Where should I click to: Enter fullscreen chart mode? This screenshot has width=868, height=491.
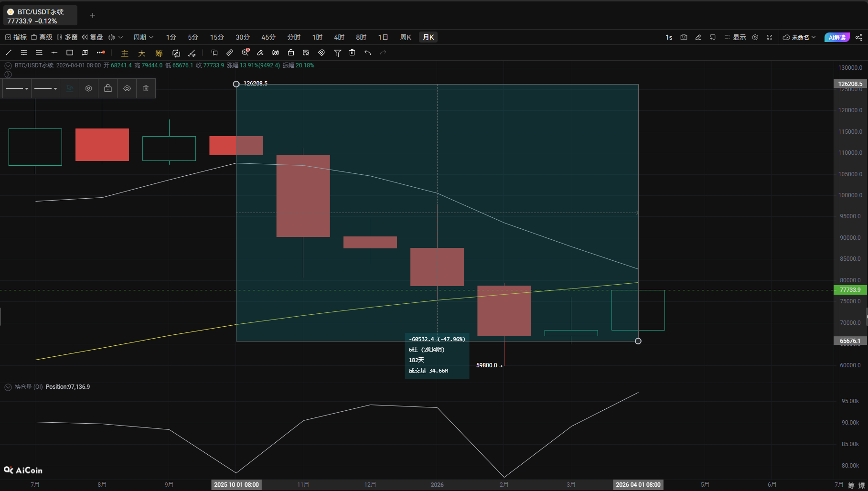(770, 37)
